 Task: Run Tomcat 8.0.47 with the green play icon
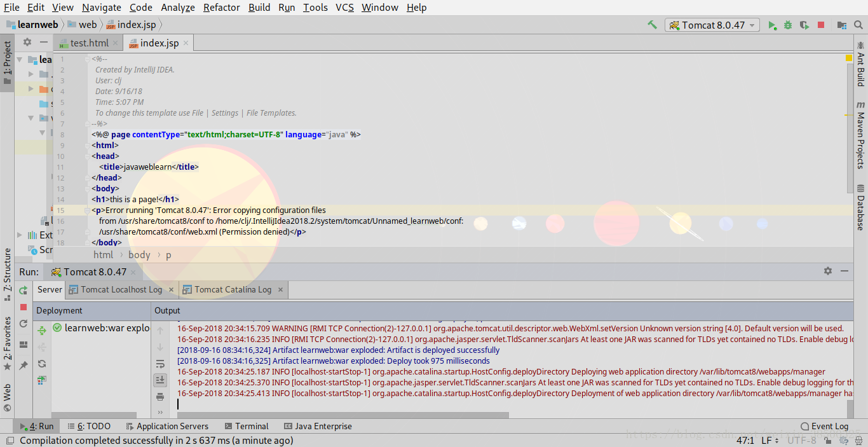pos(772,25)
